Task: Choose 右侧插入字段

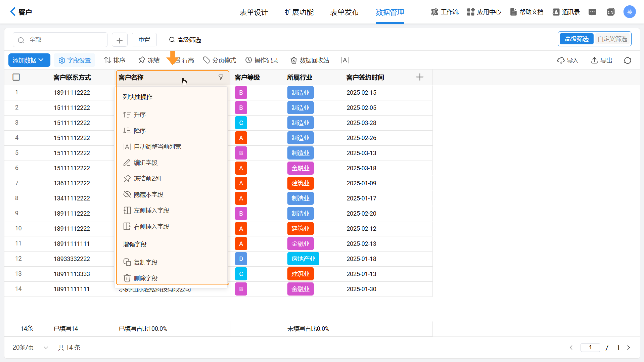Action: pyautogui.click(x=146, y=226)
